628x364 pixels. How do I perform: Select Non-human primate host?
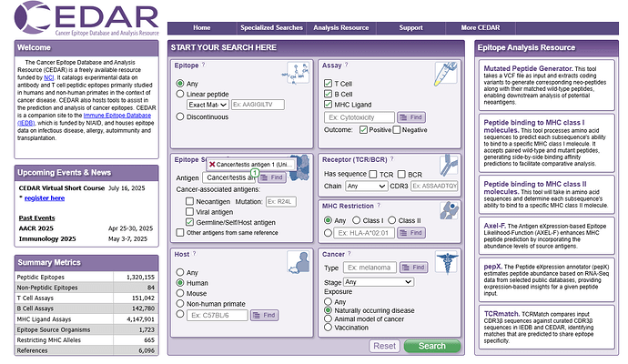coord(180,304)
